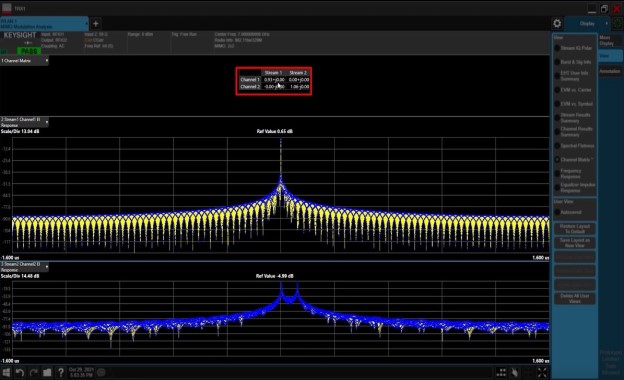The height and width of the screenshot is (380, 624).
Task: Select Frequency Response view
Action: 568,173
